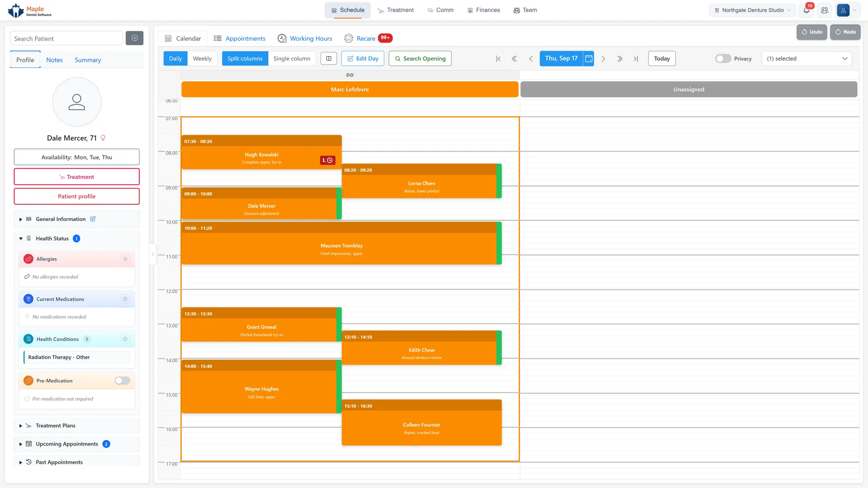Viewport: 868px width, 488px height.
Task: Click the Search Opening button
Action: [x=420, y=59]
